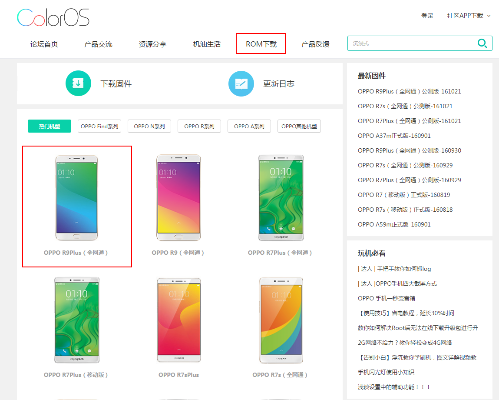Image resolution: width=499 pixels, height=400 pixels.
Task: Open OPPO R7Plus (全网通) firmware link ending 161021
Action: (x=409, y=121)
